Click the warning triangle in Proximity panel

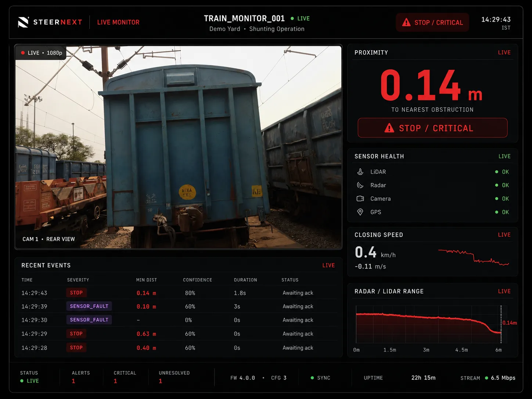pos(389,128)
